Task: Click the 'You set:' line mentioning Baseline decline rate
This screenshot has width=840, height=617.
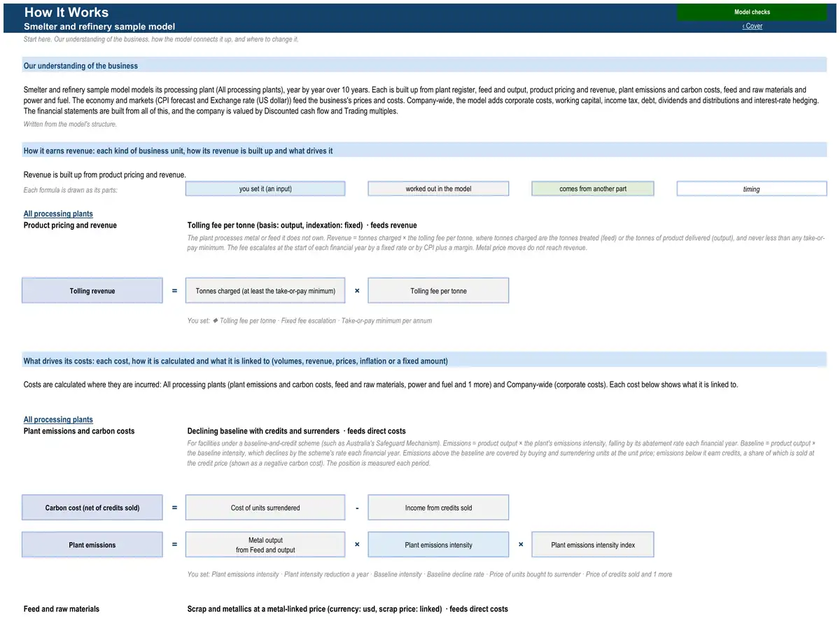Action: click(x=430, y=574)
